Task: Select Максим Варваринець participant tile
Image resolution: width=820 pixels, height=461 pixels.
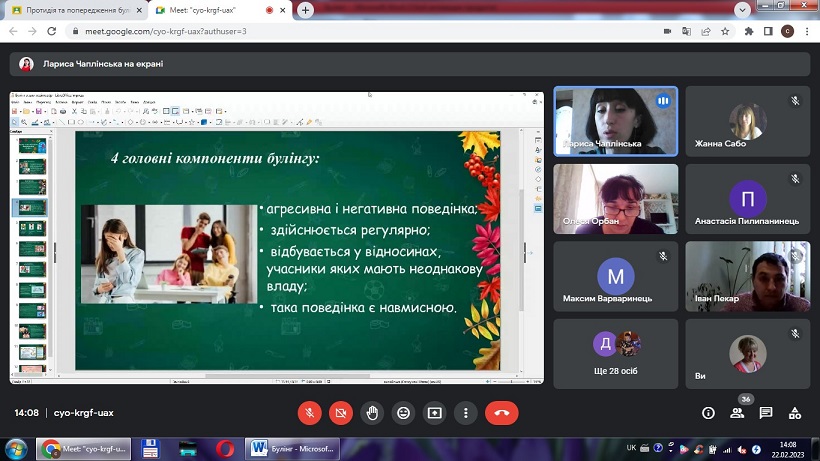Action: pyautogui.click(x=616, y=276)
